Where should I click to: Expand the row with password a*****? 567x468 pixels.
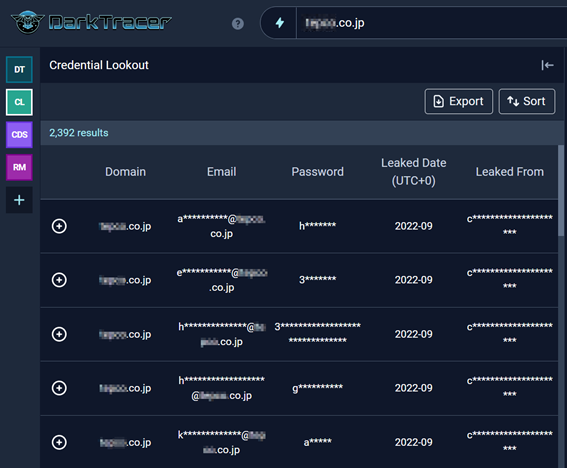pyautogui.click(x=59, y=442)
